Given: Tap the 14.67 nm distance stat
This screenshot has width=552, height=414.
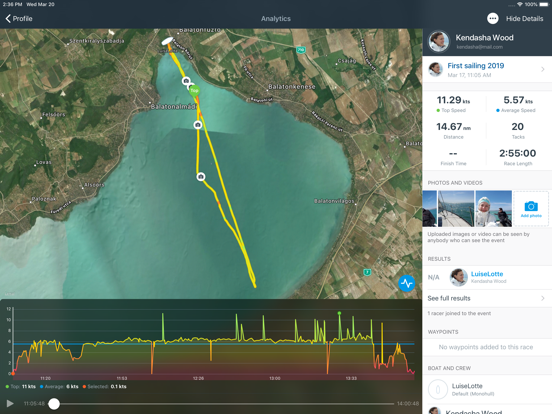Looking at the screenshot, I should (453, 131).
